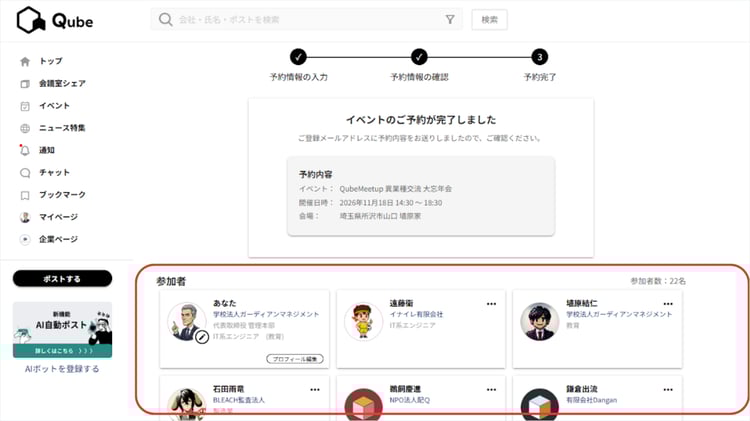Click the 埼玉県所沢市山口 venue text
The height and width of the screenshot is (421, 750).
pyautogui.click(x=380, y=216)
